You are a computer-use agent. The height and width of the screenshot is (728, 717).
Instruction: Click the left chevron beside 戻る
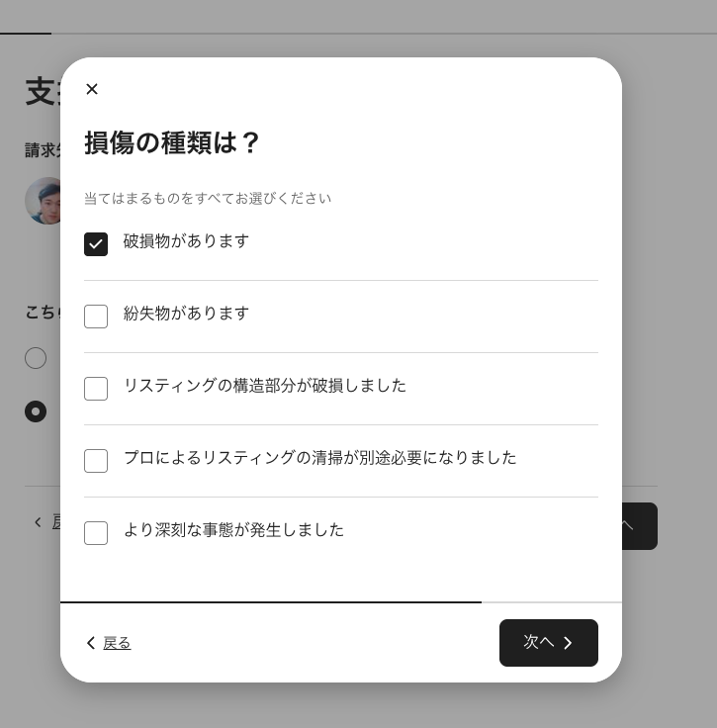click(x=91, y=643)
